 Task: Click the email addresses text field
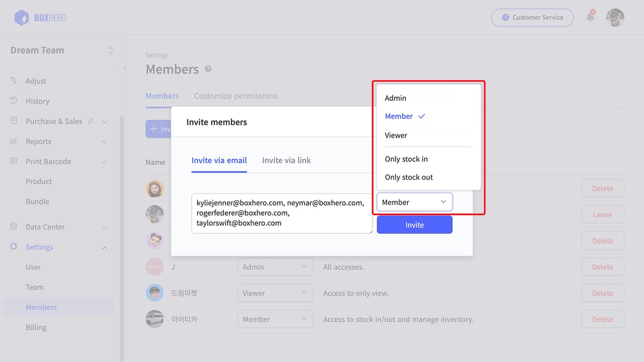[x=282, y=213]
